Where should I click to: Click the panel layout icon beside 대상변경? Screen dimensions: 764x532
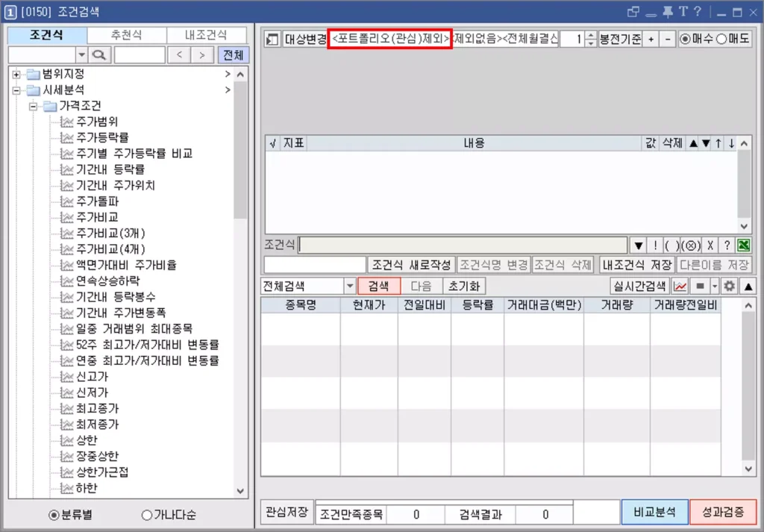click(x=272, y=39)
